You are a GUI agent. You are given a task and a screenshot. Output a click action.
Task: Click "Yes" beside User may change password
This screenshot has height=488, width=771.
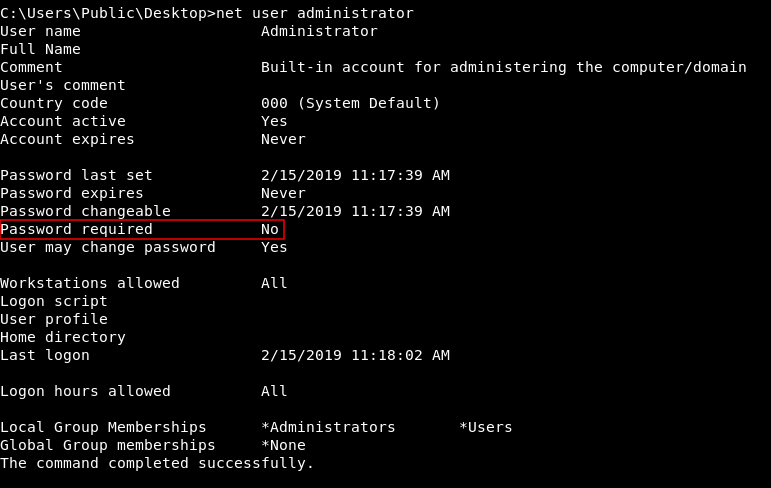click(x=274, y=247)
